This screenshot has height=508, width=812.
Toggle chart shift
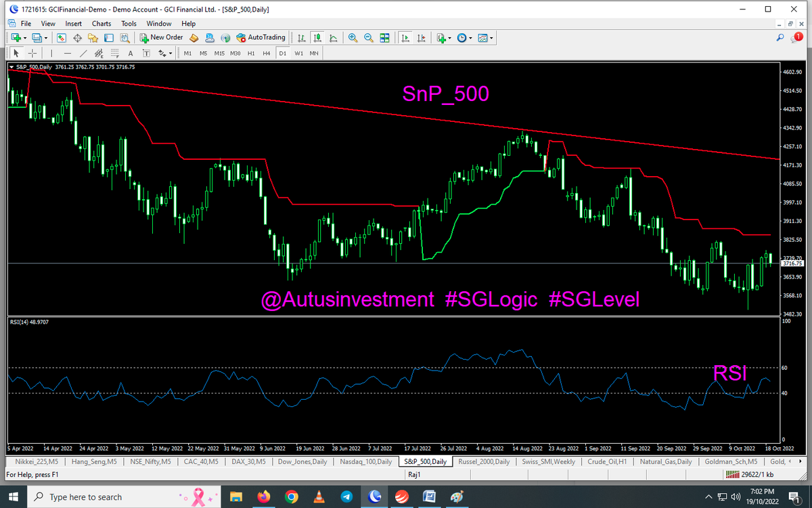click(x=420, y=38)
